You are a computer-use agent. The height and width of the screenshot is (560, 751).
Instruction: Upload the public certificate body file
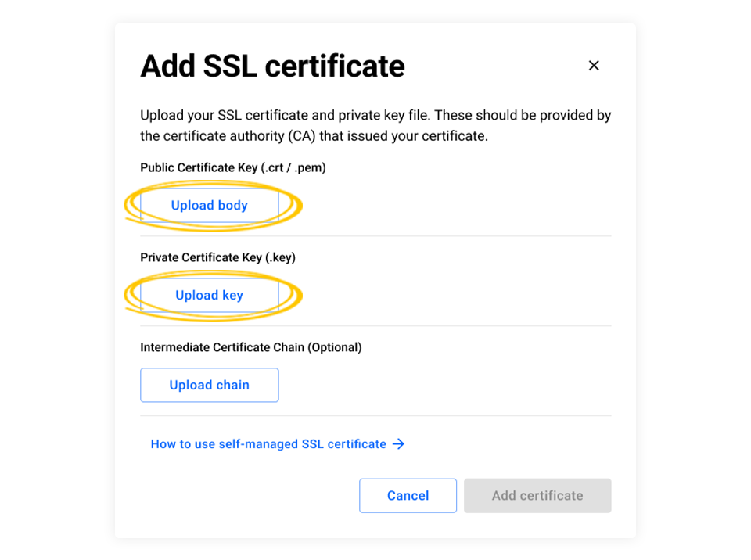209,205
